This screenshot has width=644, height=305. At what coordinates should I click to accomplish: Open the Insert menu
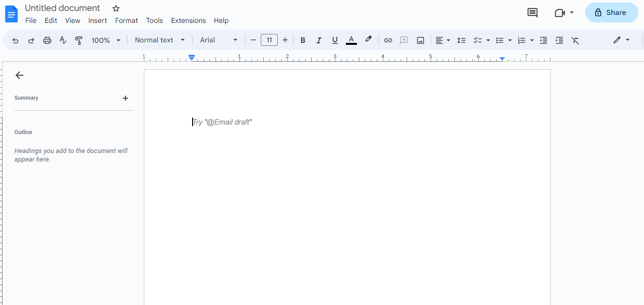(x=98, y=20)
